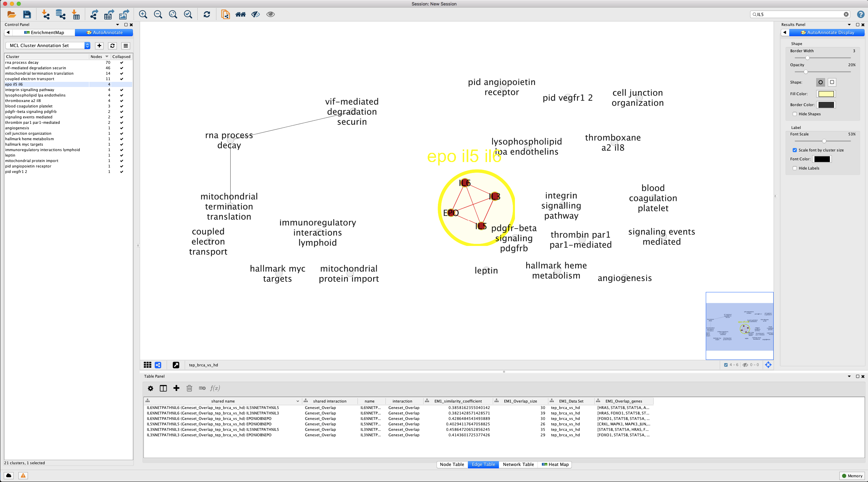The width and height of the screenshot is (868, 482).
Task: Clear the IL5 search field
Action: pyautogui.click(x=846, y=14)
